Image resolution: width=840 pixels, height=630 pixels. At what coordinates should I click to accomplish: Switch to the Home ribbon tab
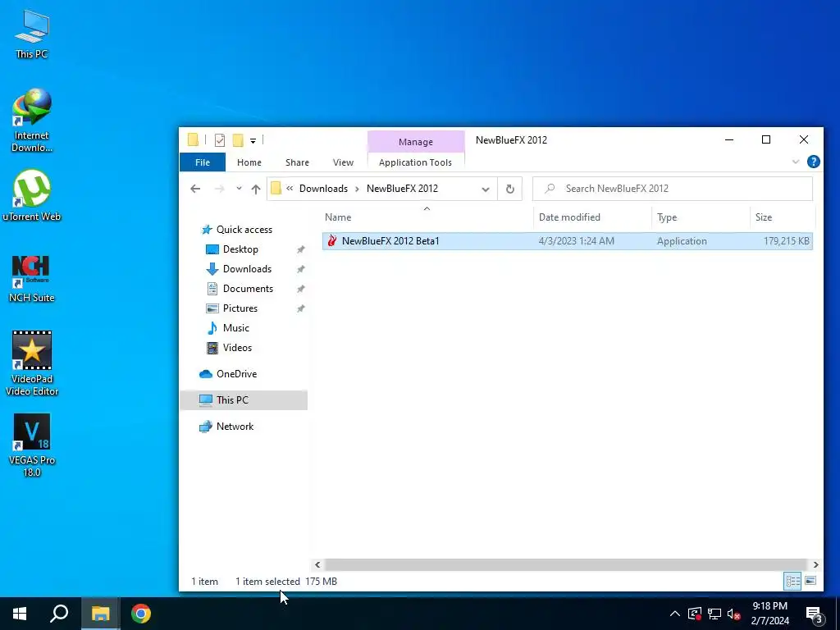click(249, 162)
